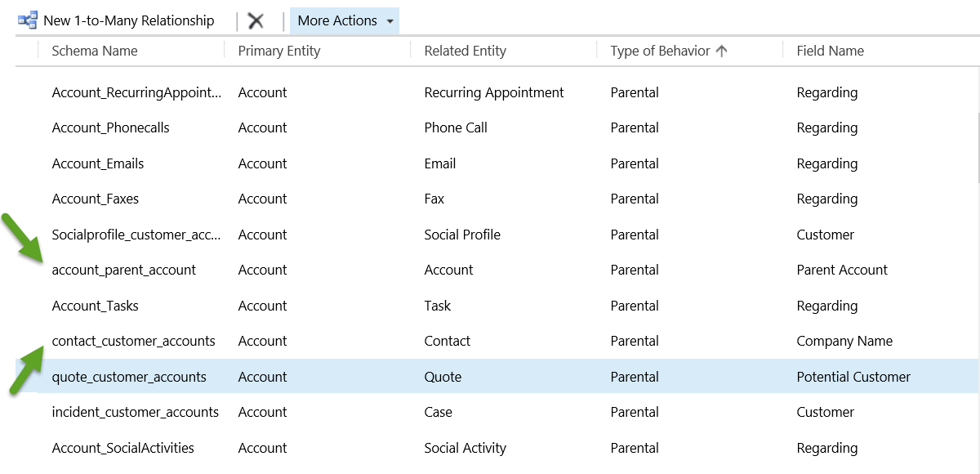Click Regarding field in Phone Call row

pos(827,127)
